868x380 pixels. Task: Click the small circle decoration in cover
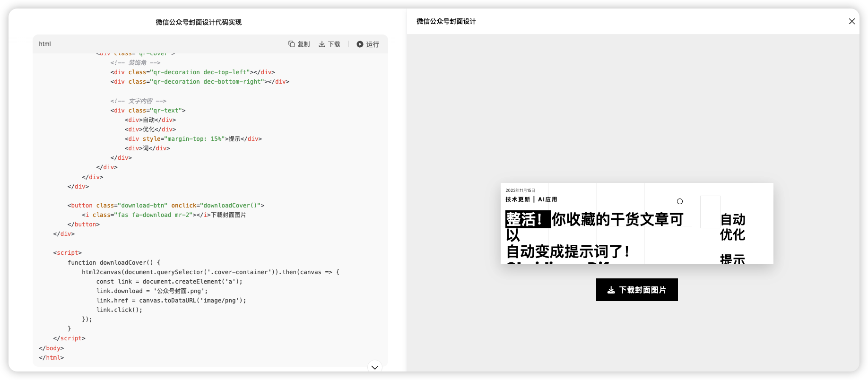[x=680, y=201]
